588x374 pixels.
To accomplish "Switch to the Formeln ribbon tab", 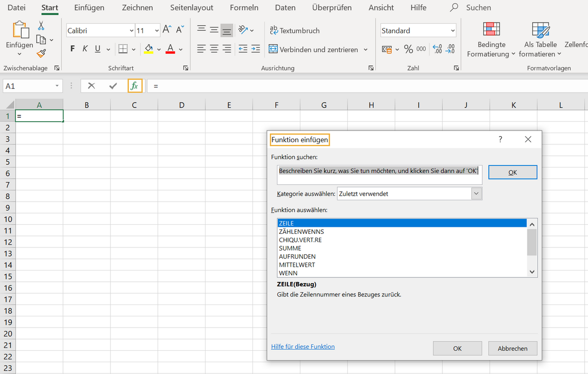I will pyautogui.click(x=244, y=8).
